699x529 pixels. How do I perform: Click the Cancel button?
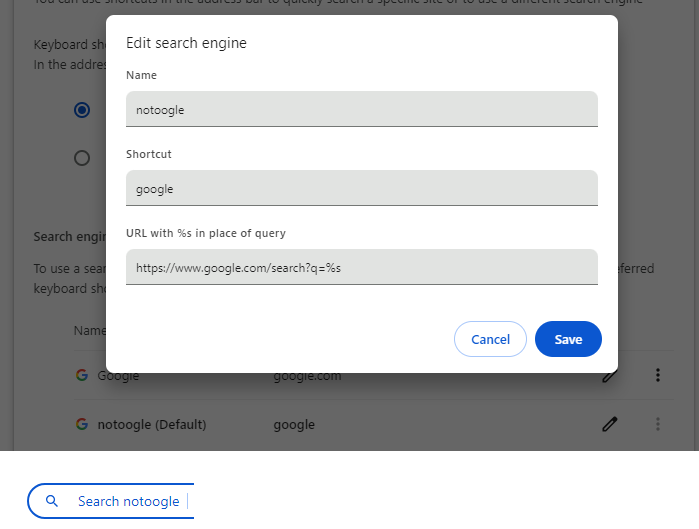pyautogui.click(x=490, y=339)
